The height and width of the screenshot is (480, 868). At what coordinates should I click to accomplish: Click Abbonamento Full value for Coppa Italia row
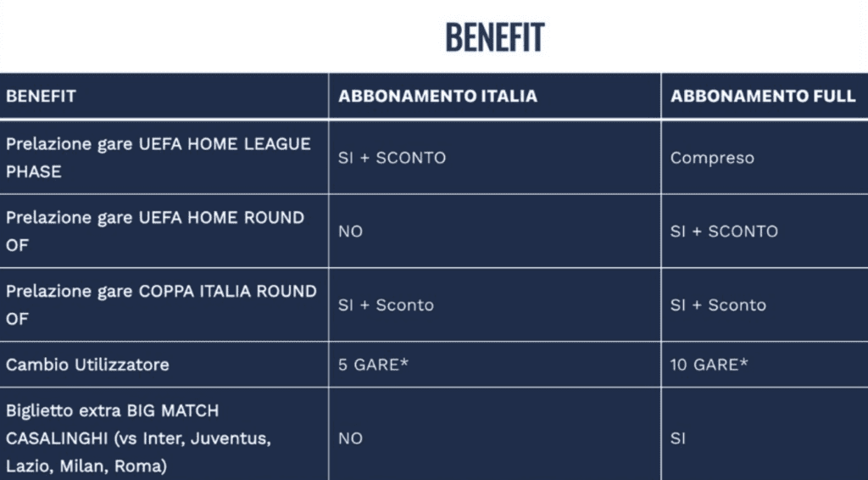(x=717, y=305)
